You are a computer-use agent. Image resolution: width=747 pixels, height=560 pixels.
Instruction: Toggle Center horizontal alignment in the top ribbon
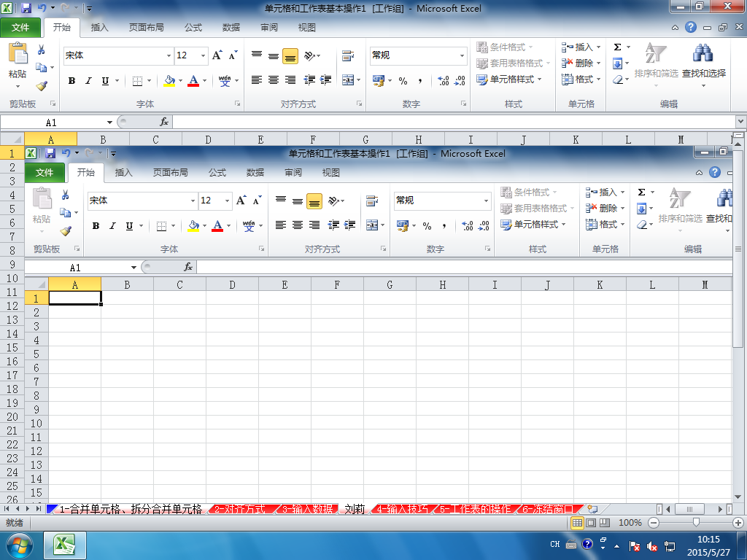click(x=274, y=80)
